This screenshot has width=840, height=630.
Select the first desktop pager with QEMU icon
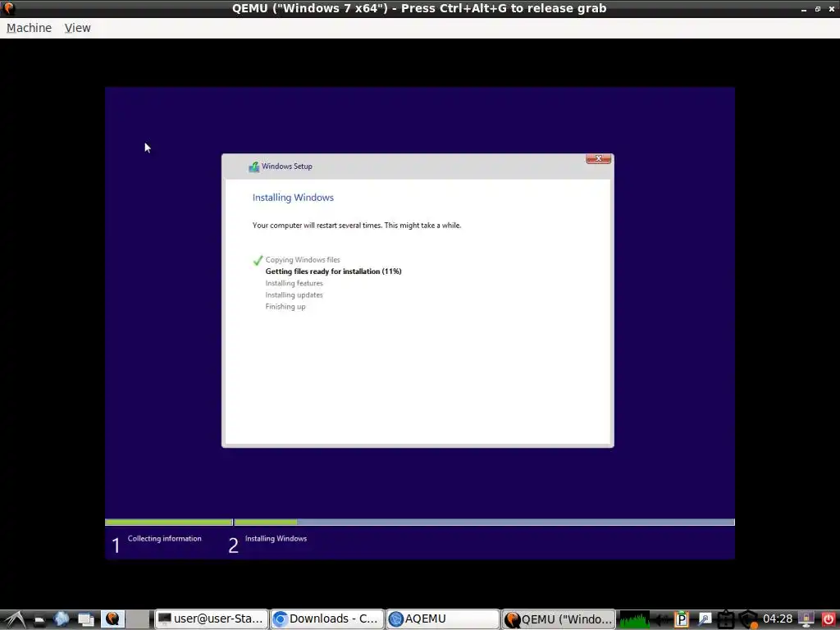112,619
